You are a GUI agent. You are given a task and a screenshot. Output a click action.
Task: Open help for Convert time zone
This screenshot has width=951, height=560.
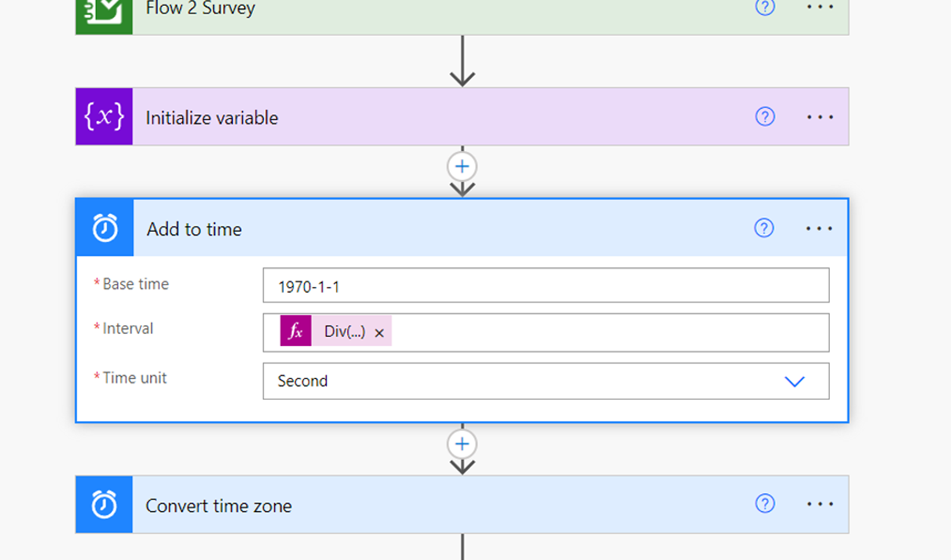coord(765,504)
